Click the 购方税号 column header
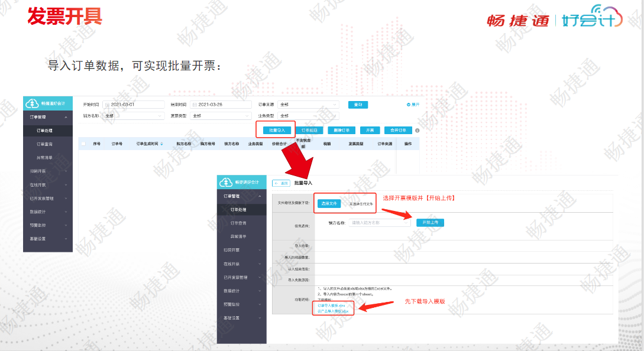644x351 pixels. click(208, 144)
